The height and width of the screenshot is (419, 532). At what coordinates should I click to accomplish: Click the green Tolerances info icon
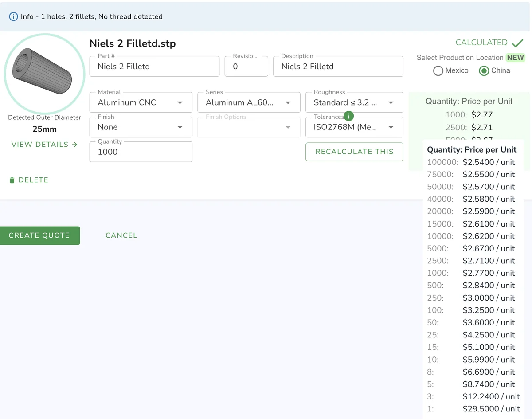point(349,116)
